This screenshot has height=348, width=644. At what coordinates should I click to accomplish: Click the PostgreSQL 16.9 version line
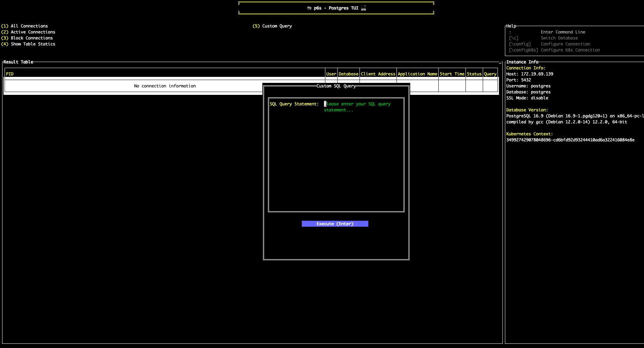point(575,116)
